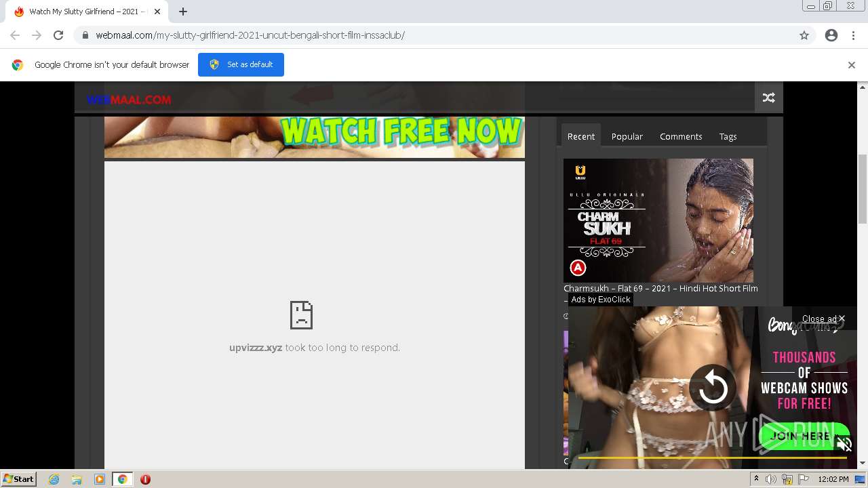Close the Watch My Slutty Girlfriend tab
868x488 pixels.
click(x=157, y=12)
